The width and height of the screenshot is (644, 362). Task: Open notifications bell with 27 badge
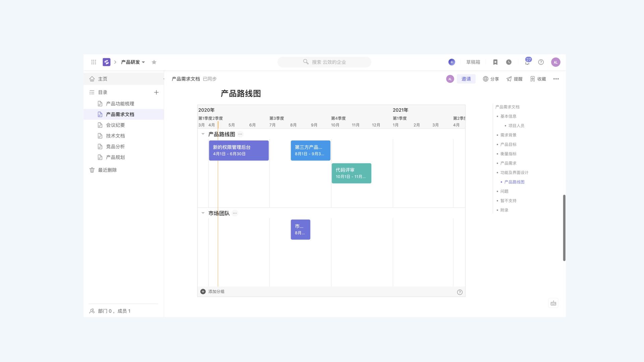pos(527,62)
